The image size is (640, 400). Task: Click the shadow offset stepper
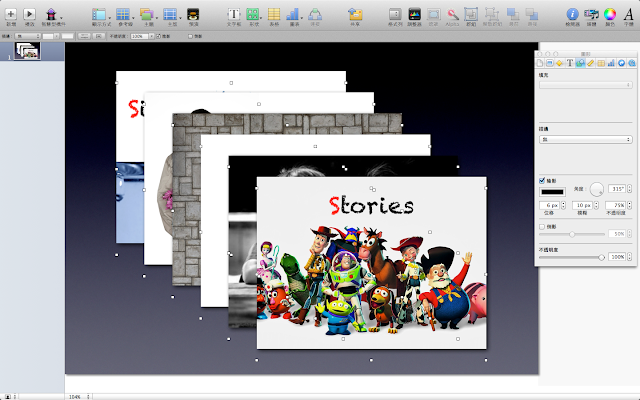(x=564, y=205)
